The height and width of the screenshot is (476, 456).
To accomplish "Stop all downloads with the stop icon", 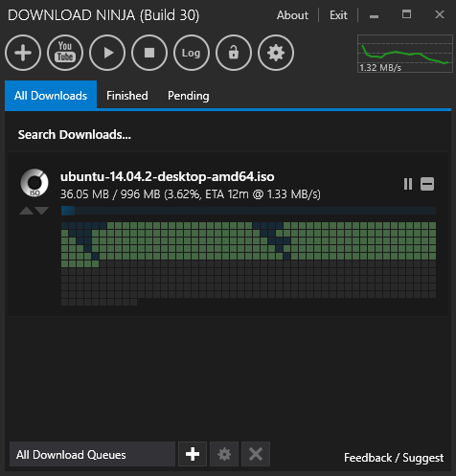I will [x=149, y=53].
